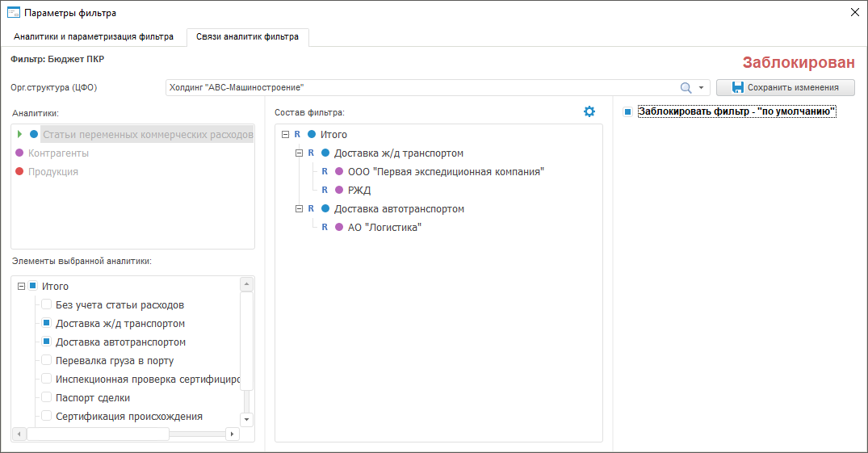868x453 pixels.
Task: Click the window icon in the title bar
Action: tap(13, 12)
